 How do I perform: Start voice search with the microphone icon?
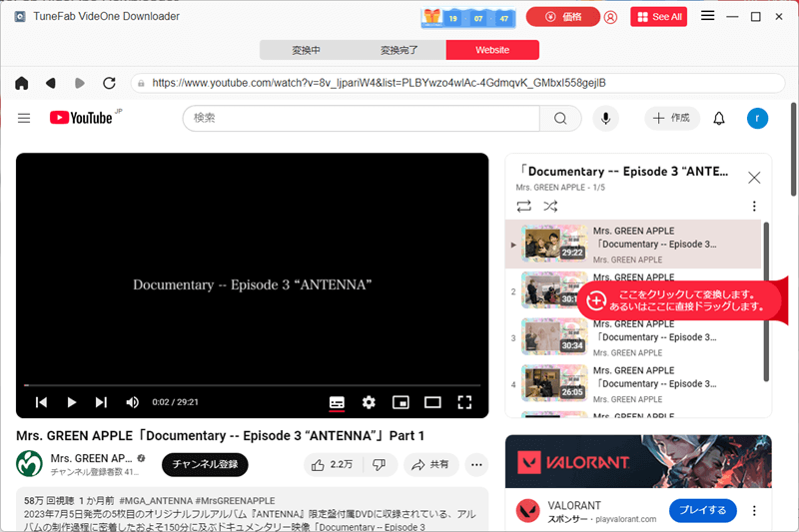tap(605, 118)
